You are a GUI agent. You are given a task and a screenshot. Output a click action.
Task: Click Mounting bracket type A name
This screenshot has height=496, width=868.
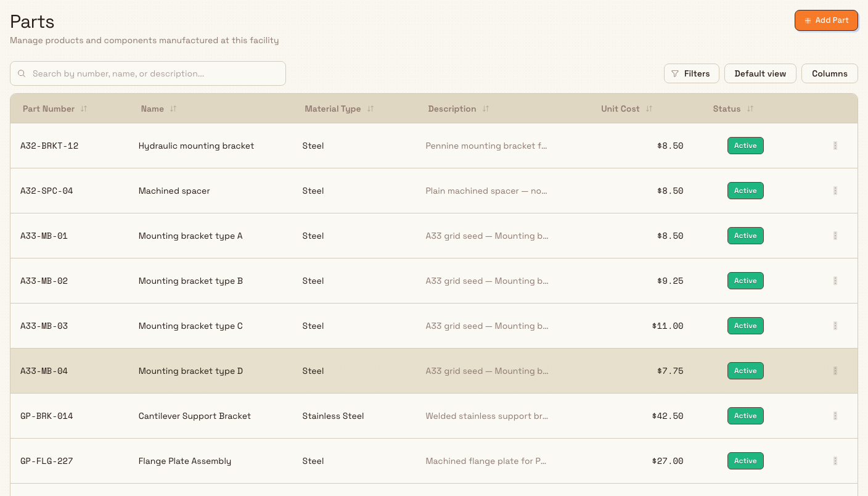[190, 236]
